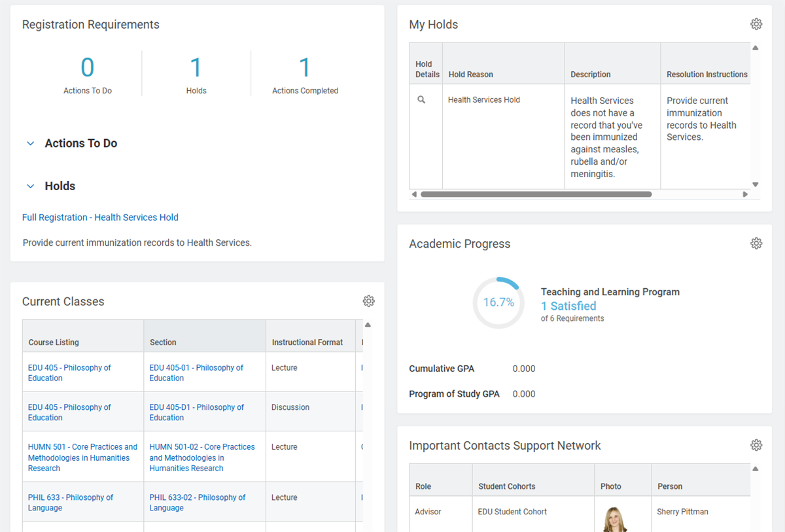Click the Program of Study GPA label

pyautogui.click(x=454, y=394)
